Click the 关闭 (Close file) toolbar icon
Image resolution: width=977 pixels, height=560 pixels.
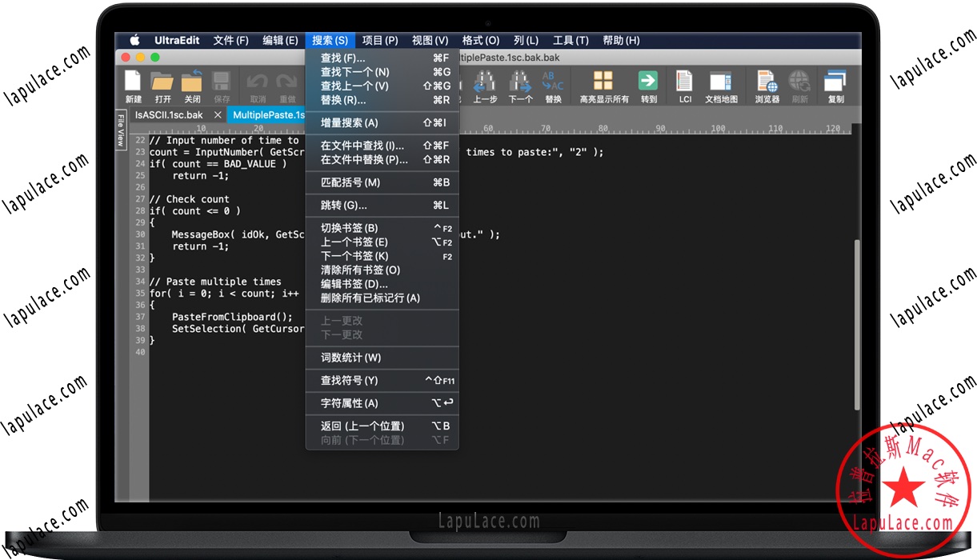coord(192,82)
